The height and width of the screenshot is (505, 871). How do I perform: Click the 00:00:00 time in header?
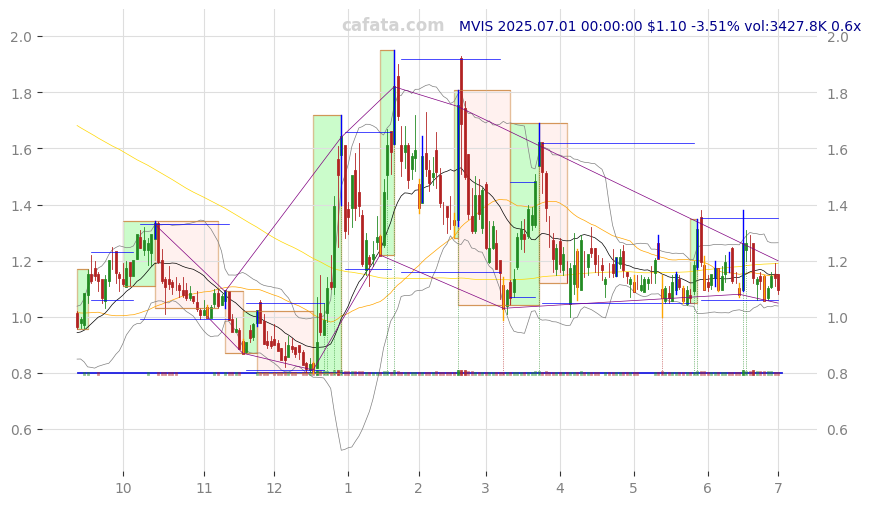[612, 26]
